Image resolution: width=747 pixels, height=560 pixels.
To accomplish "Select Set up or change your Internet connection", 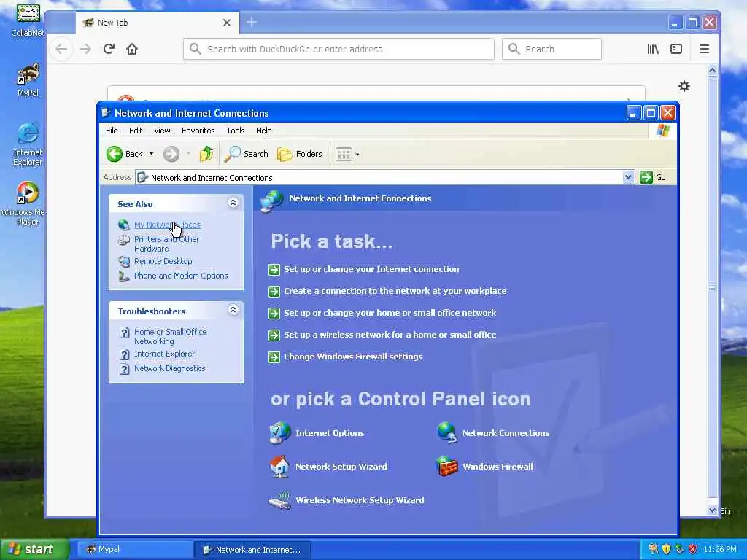I will (371, 269).
